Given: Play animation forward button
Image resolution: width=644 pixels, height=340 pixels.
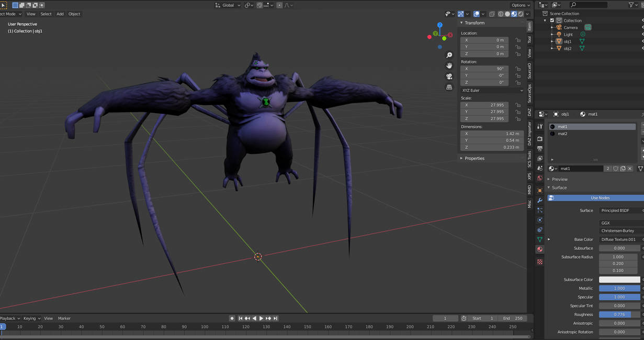Looking at the screenshot, I should click(261, 319).
